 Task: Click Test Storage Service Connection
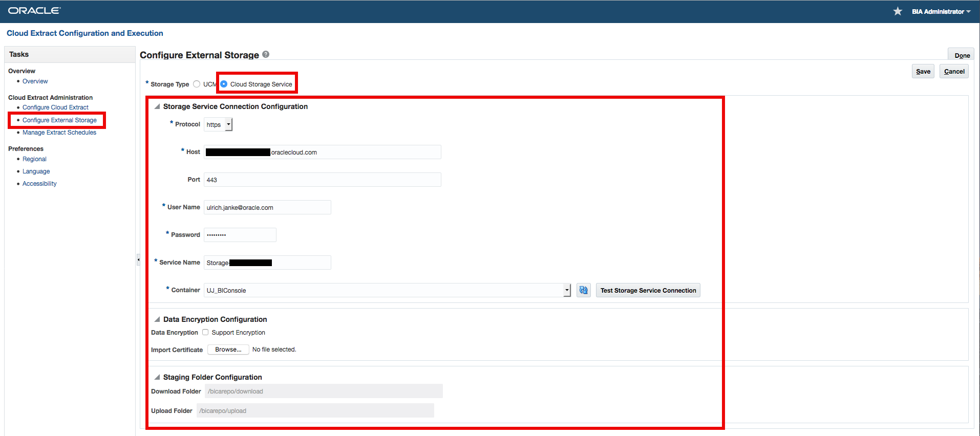pyautogui.click(x=648, y=290)
